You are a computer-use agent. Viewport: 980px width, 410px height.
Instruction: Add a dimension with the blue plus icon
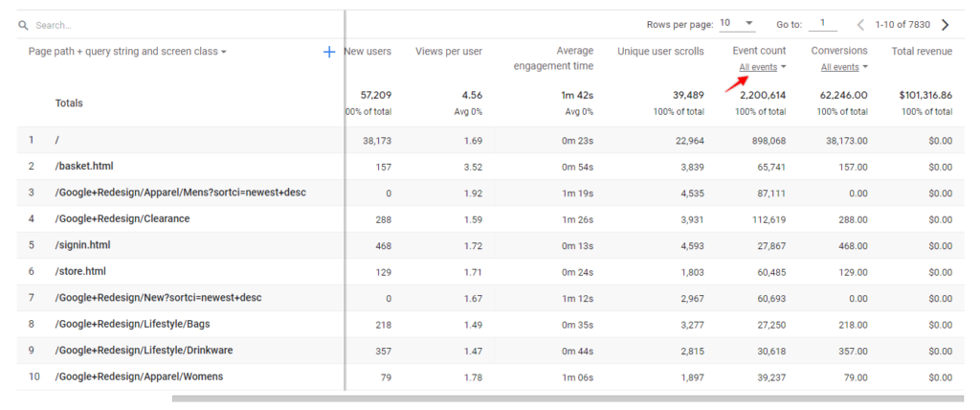(x=329, y=52)
